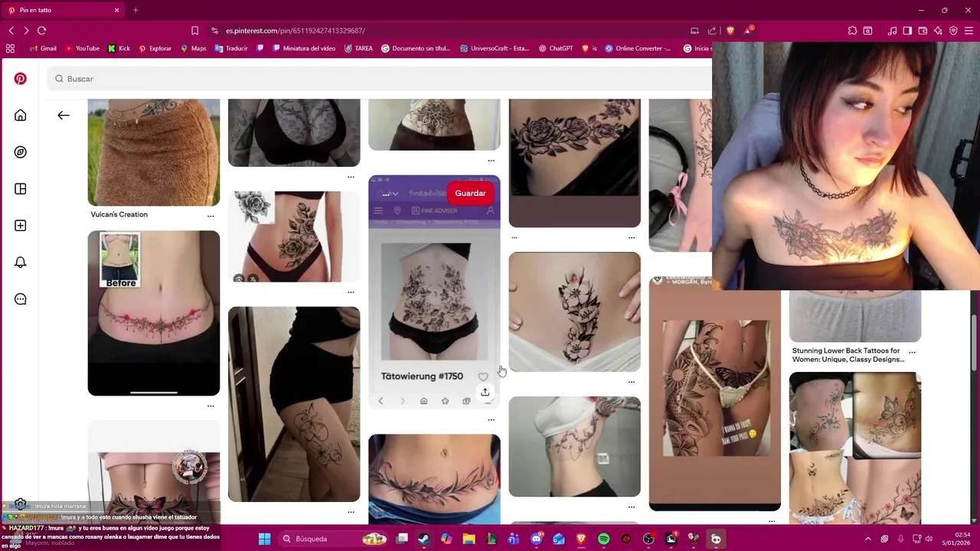Image resolution: width=980 pixels, height=551 pixels.
Task: Click the create pin plus icon in sidebar
Action: coord(21,226)
